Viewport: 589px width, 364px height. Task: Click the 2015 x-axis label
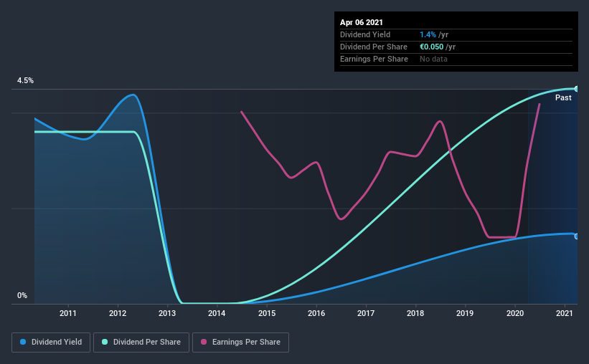[x=267, y=313]
